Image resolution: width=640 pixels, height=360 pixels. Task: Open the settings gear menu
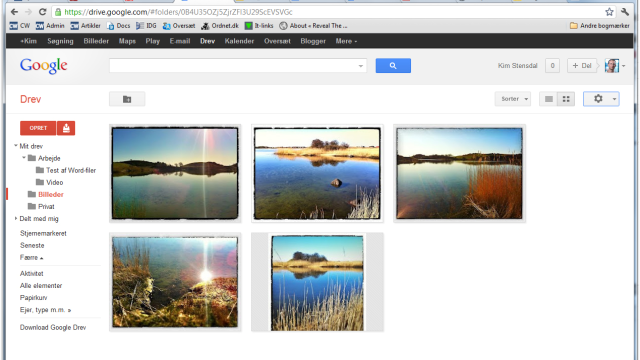pos(601,99)
